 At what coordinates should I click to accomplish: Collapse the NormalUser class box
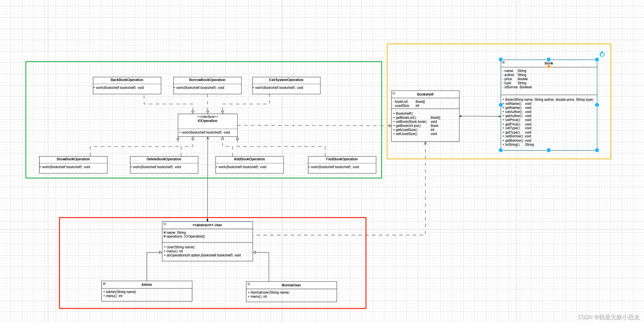coord(249,284)
